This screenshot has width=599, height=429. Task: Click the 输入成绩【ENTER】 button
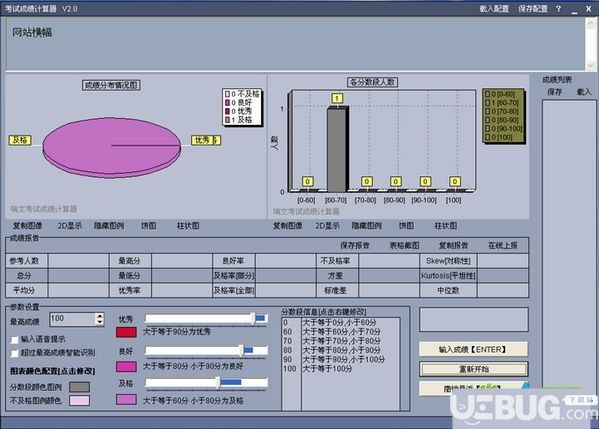click(x=473, y=349)
